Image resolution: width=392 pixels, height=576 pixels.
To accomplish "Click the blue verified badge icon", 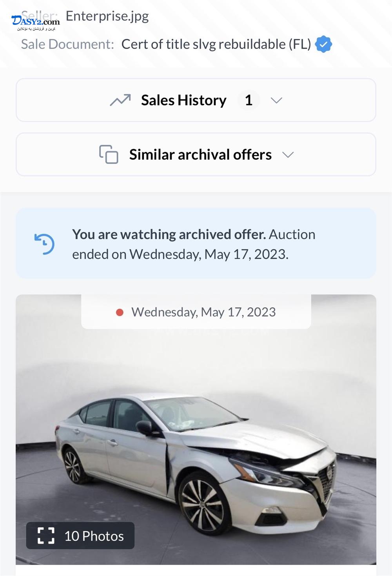I will pos(323,44).
